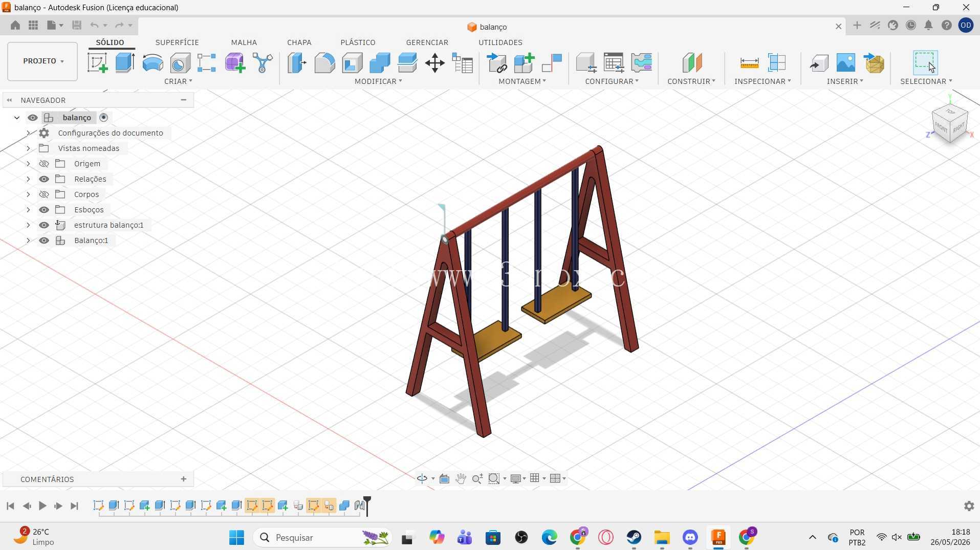Click the Pan hand tool

[x=461, y=478]
